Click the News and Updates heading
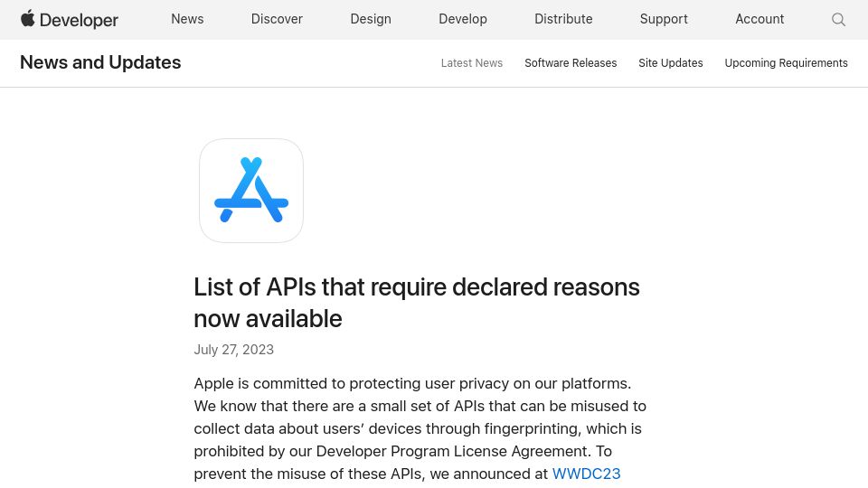Screen dimensions: 868x488 point(100,62)
